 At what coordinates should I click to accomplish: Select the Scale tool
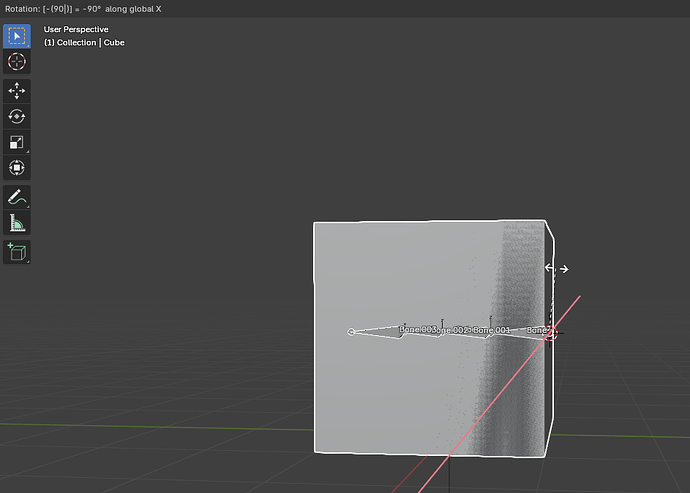17,142
